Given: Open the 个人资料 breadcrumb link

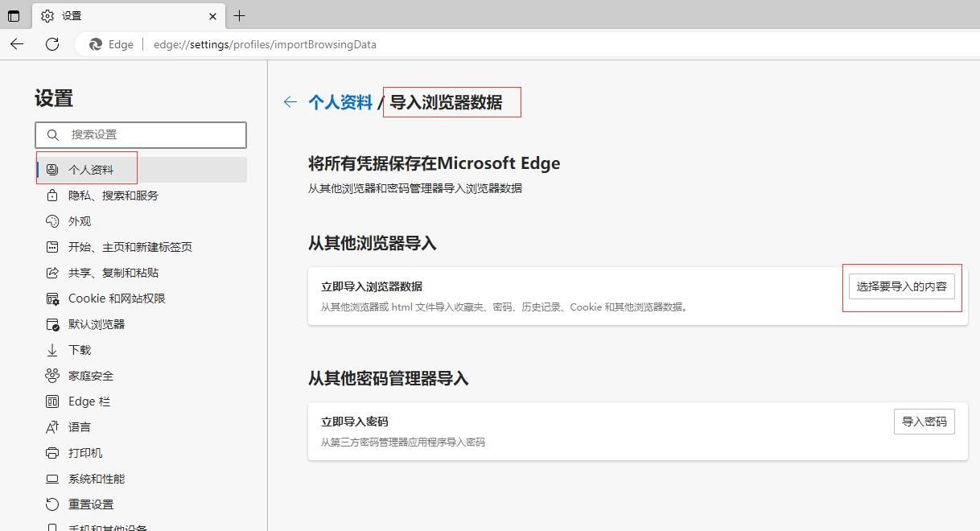Looking at the screenshot, I should [339, 101].
